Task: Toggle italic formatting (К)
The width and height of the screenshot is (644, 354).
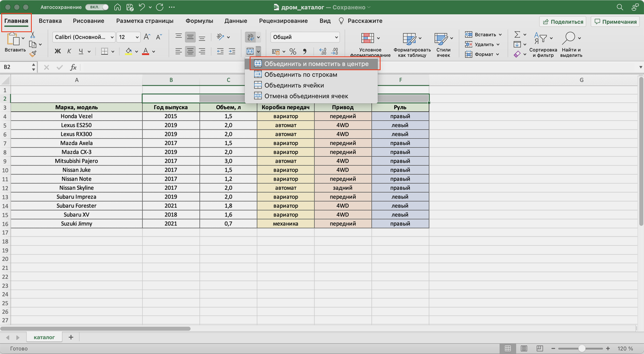Action: (x=69, y=51)
